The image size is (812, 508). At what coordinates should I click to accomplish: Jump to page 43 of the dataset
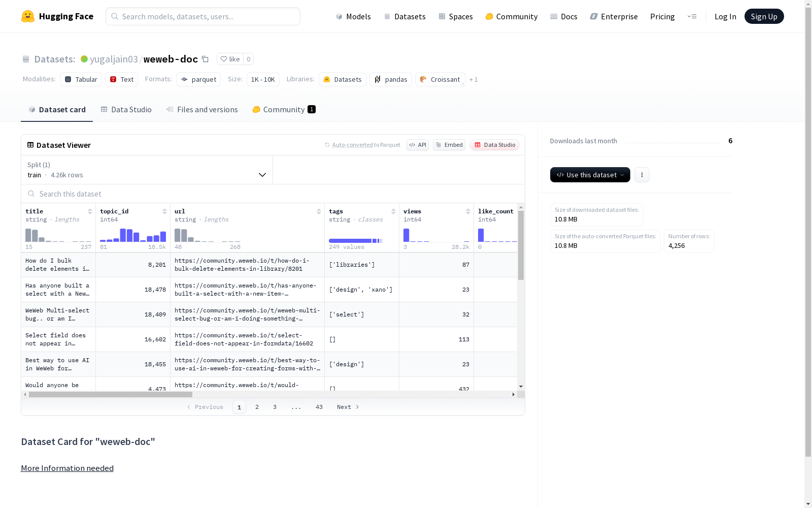[x=319, y=407]
